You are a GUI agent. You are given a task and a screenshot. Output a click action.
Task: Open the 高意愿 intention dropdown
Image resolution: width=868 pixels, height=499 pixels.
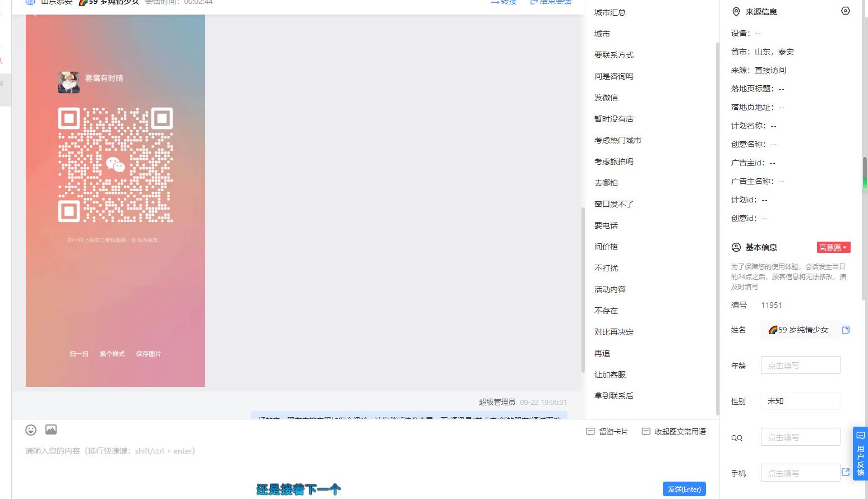click(x=833, y=247)
